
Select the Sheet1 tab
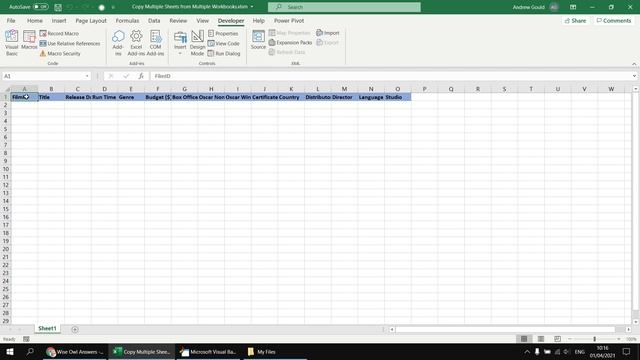point(47,329)
